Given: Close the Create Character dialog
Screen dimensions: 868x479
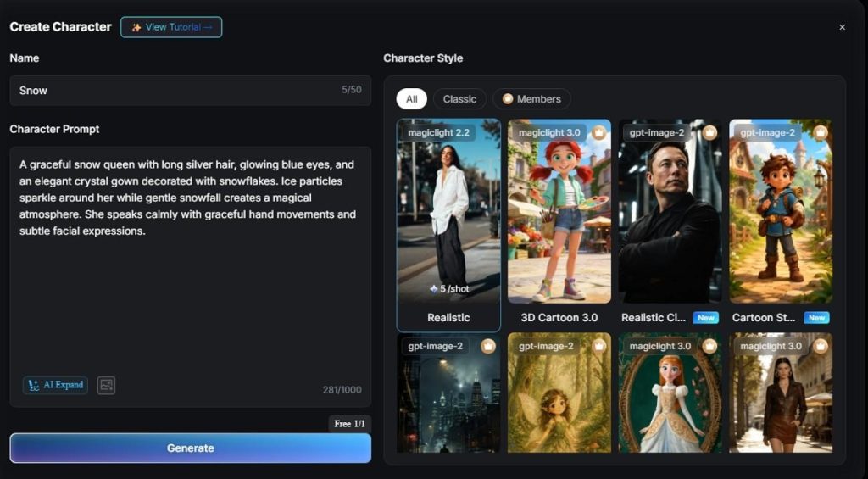Looking at the screenshot, I should 842,27.
